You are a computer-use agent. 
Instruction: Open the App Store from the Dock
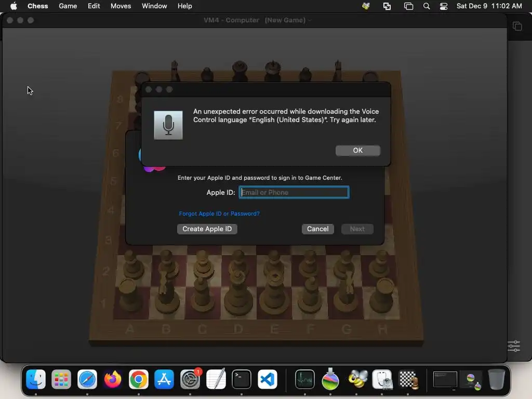coord(164,379)
